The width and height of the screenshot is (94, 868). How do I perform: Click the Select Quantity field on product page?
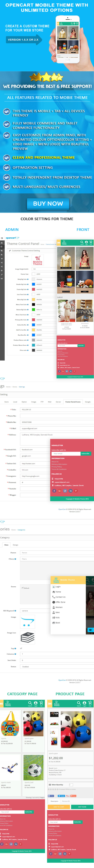71,785
